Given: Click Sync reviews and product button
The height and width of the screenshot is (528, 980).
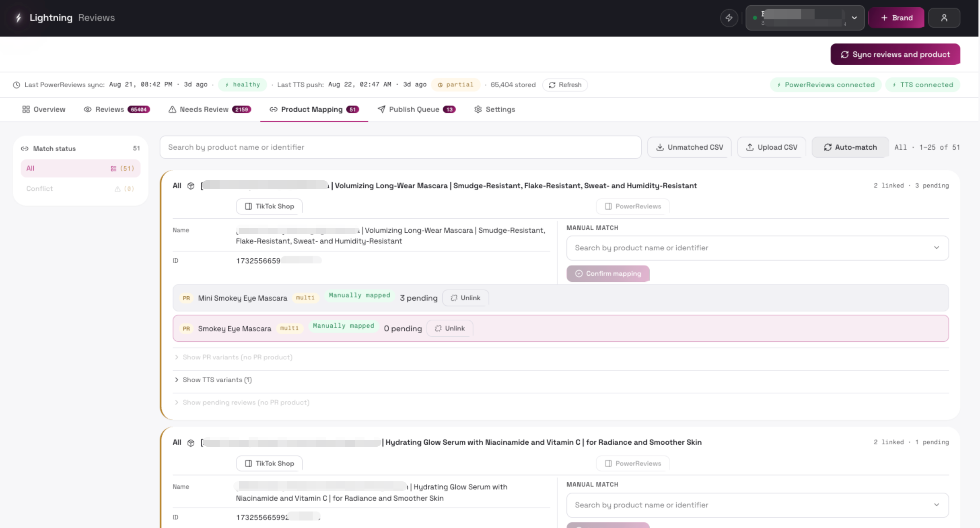Looking at the screenshot, I should pyautogui.click(x=896, y=54).
